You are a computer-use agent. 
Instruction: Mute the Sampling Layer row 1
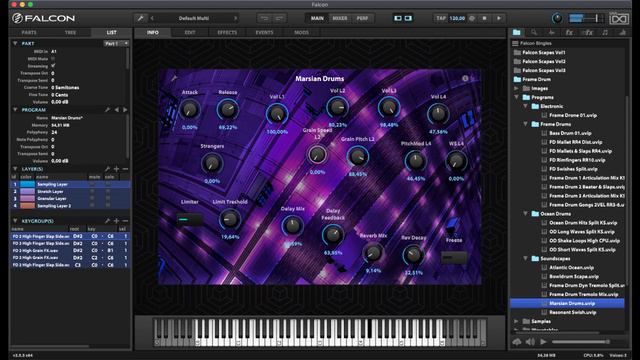pos(92,184)
